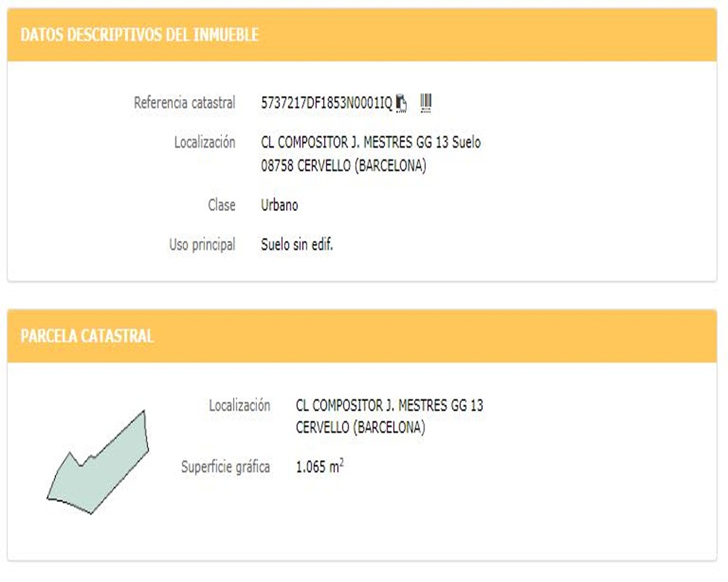Click the DATOS DESCRIPTIVOS DEL INMUEBLE header

139,35
